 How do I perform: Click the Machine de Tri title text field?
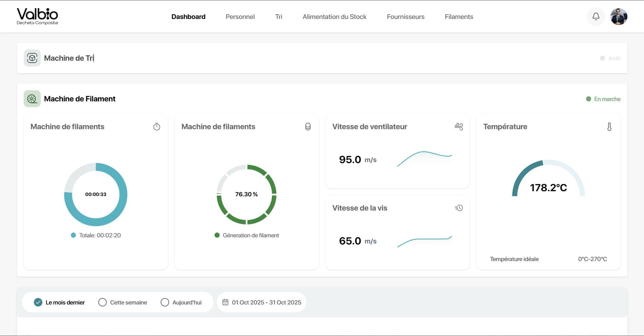click(69, 58)
